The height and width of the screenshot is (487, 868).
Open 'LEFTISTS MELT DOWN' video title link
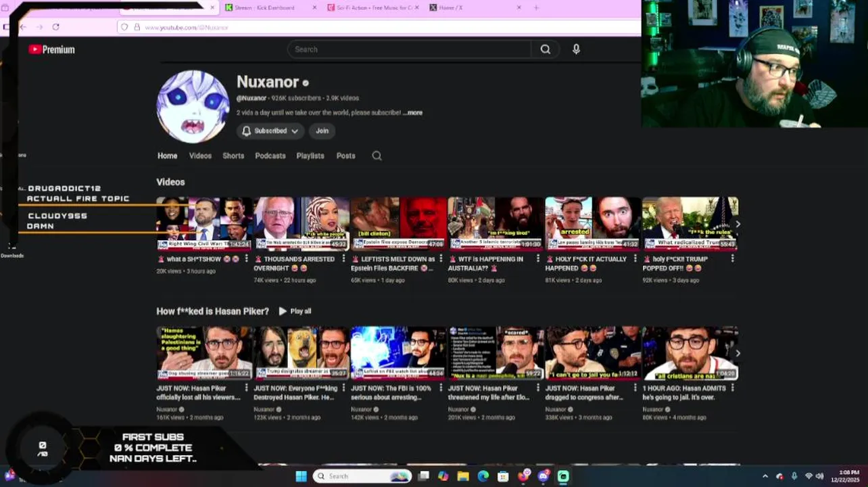pos(393,264)
